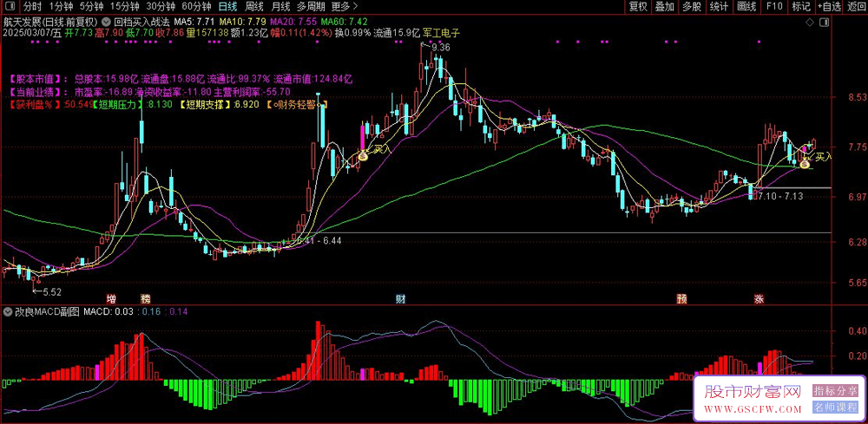
Task: Click the 改良MACD副图 sub-chart title
Action: point(47,312)
